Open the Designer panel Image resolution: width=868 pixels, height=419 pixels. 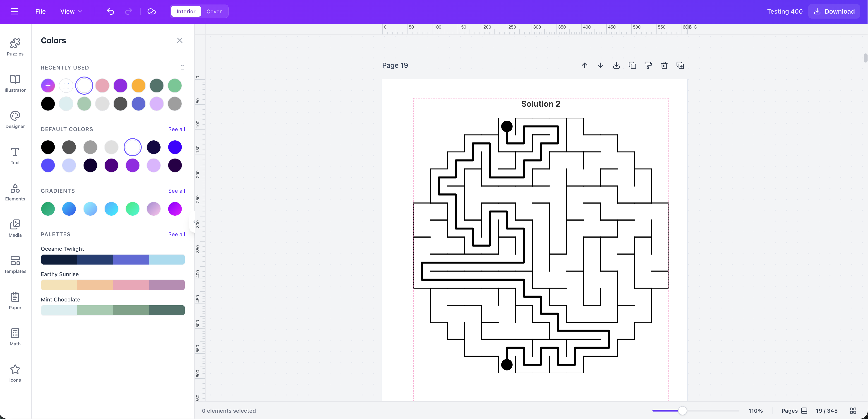(x=15, y=119)
